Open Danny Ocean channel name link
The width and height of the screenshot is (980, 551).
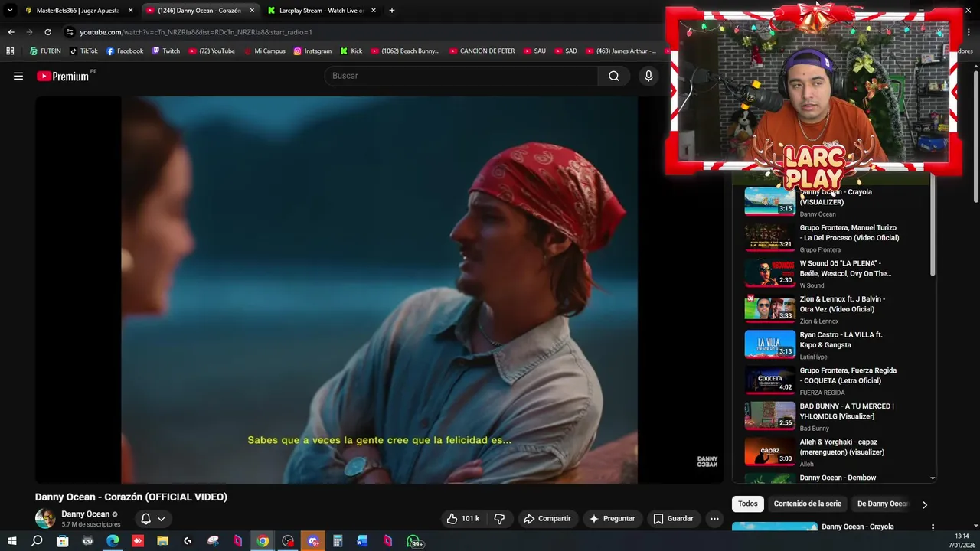pyautogui.click(x=85, y=514)
